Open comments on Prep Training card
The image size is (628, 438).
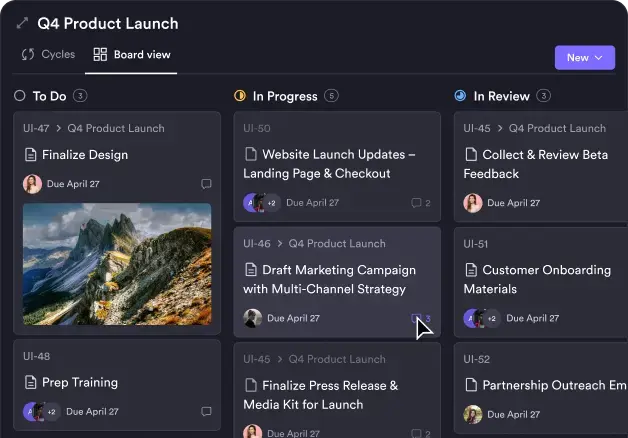pyautogui.click(x=206, y=411)
